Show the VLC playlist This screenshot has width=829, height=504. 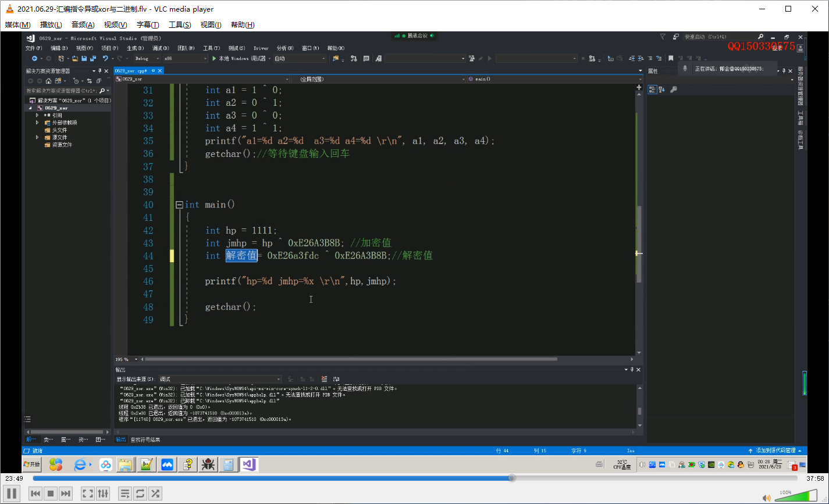coord(125,494)
